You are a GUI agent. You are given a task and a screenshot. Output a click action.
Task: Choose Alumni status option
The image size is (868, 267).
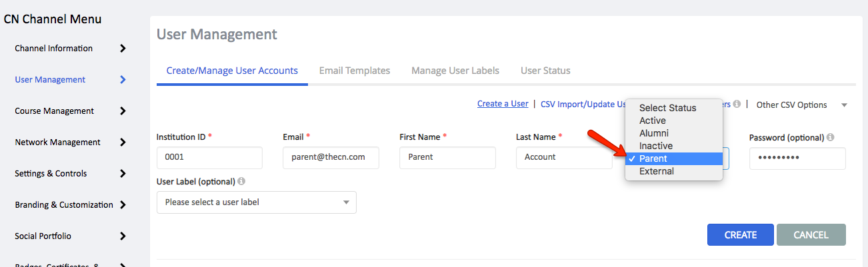click(x=673, y=133)
